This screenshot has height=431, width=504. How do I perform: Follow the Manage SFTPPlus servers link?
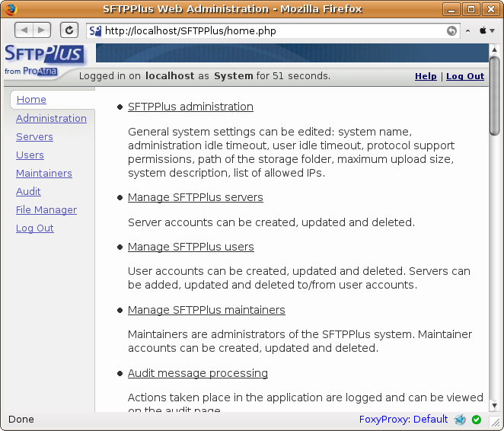click(x=196, y=197)
